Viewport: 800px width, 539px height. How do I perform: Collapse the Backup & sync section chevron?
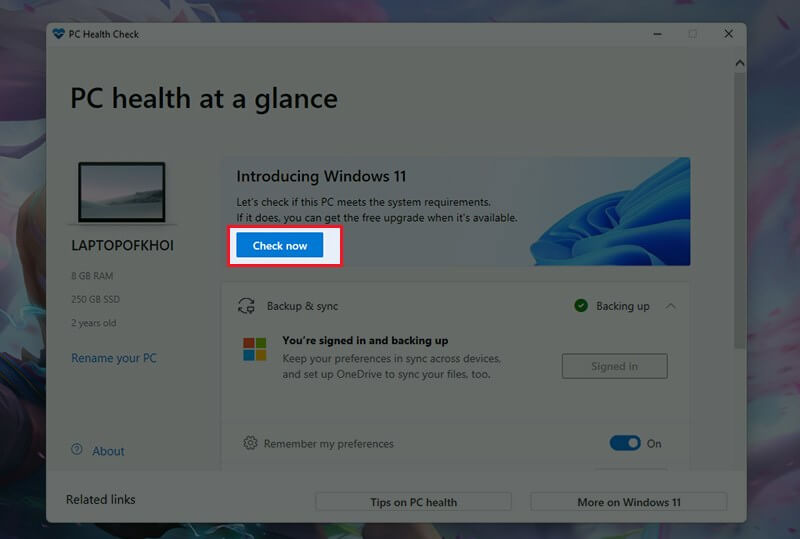pos(670,305)
